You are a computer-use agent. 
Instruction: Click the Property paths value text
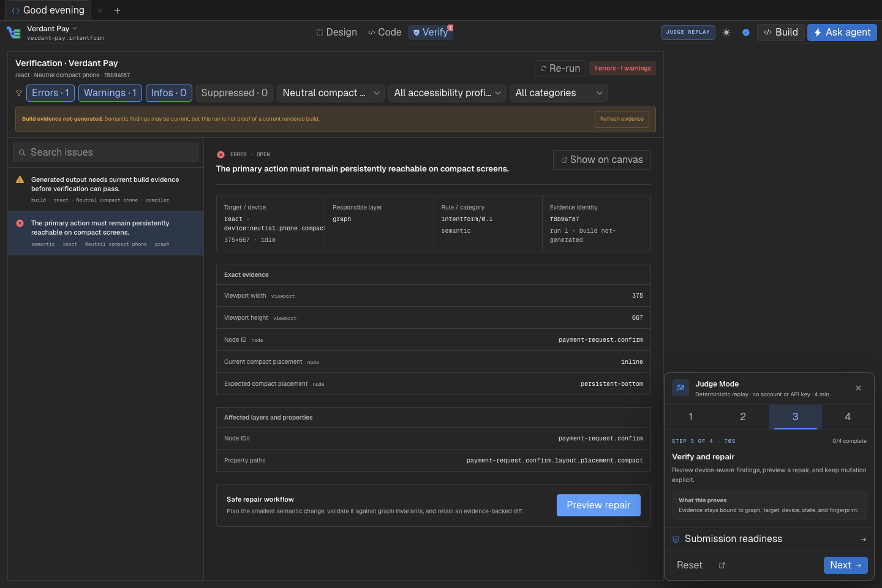click(x=555, y=461)
